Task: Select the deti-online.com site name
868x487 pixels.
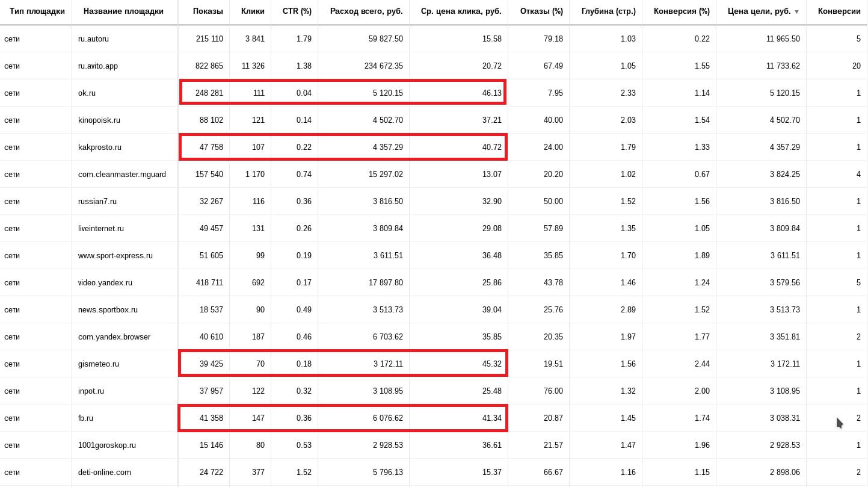Action: point(105,472)
